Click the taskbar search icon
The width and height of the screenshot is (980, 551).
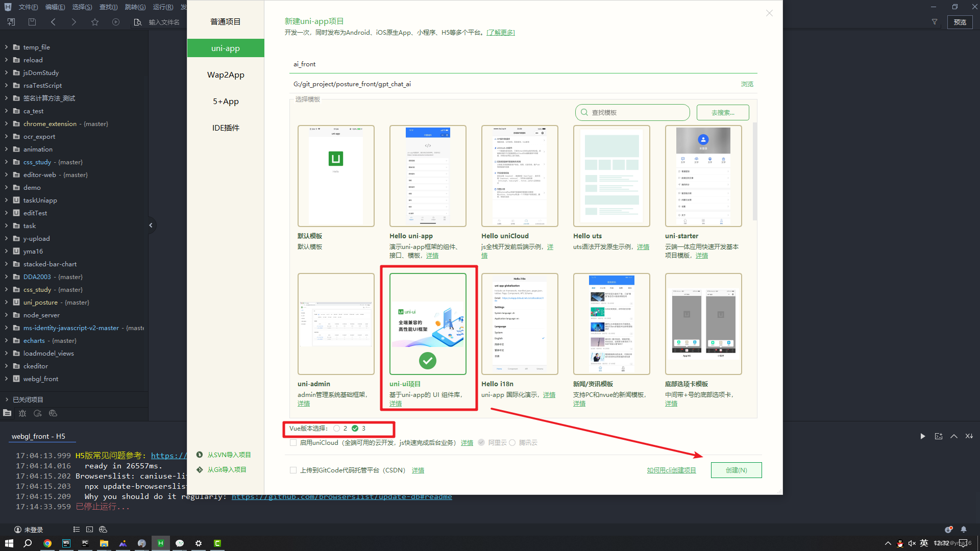(x=28, y=543)
